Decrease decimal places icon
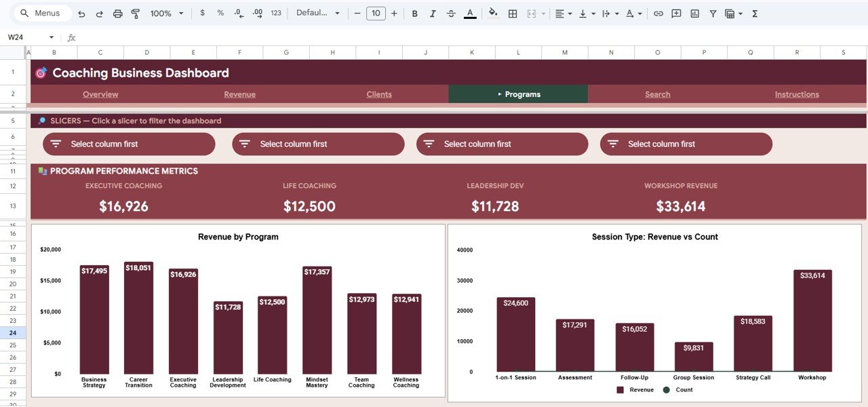868x407 pixels. [x=239, y=14]
